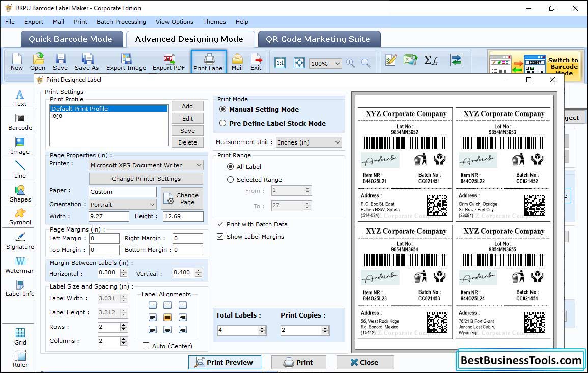Open the Orientation dropdown showing Portrait
588x373 pixels.
pos(123,204)
